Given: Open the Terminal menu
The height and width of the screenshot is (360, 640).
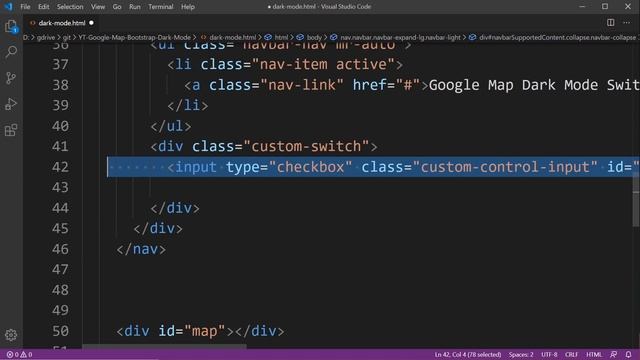Looking at the screenshot, I should [160, 7].
